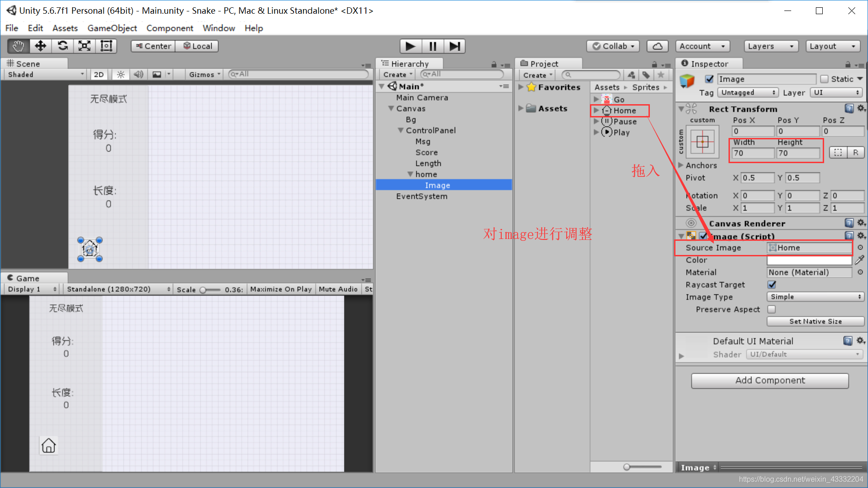This screenshot has height=488, width=868.
Task: Click Save search star icon in Project
Action: [x=661, y=75]
